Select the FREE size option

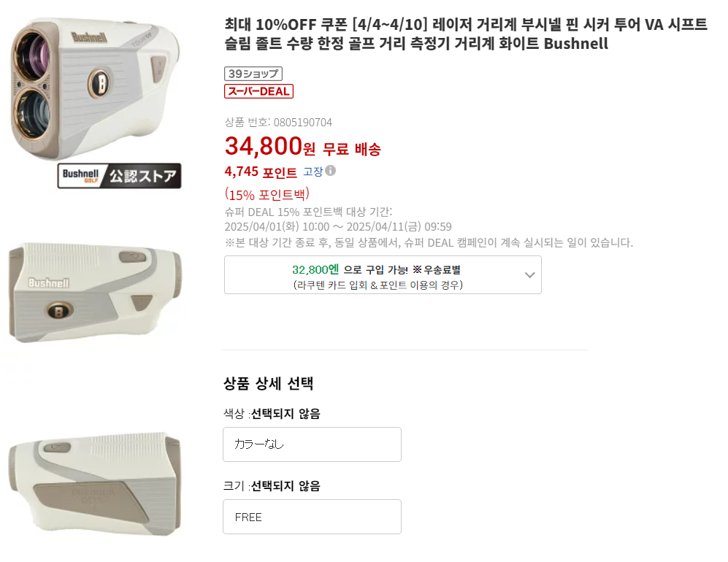[312, 517]
